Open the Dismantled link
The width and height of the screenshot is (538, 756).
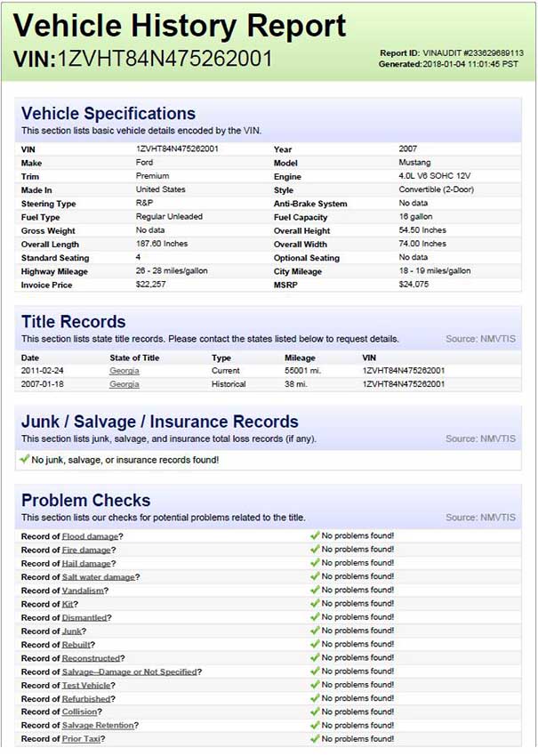pos(84,617)
